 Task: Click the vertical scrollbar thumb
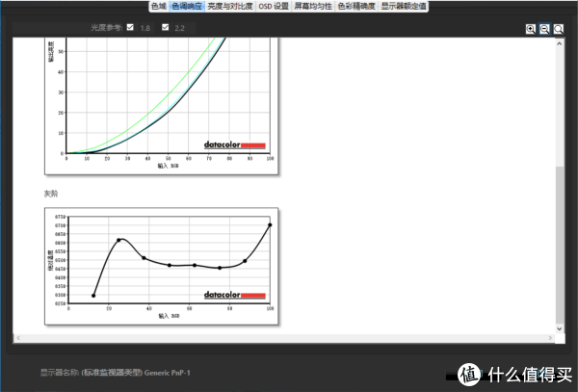pos(560,246)
